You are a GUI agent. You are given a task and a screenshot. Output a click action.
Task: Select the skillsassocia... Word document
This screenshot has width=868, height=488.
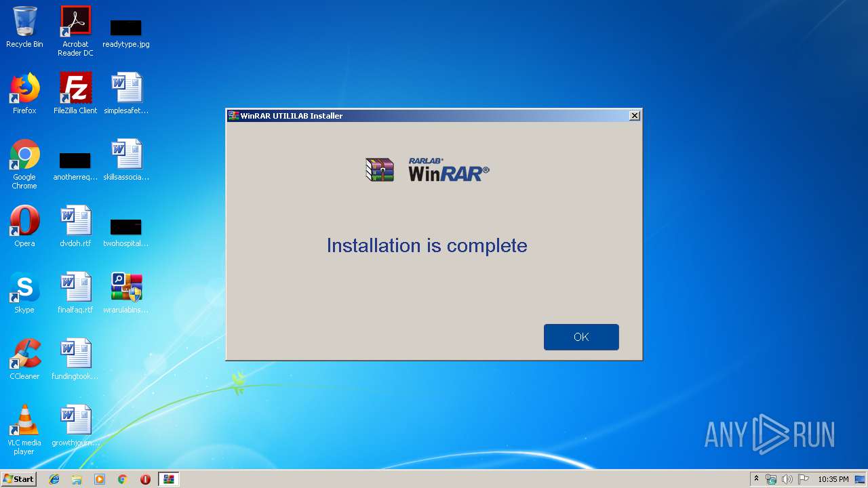(x=126, y=160)
